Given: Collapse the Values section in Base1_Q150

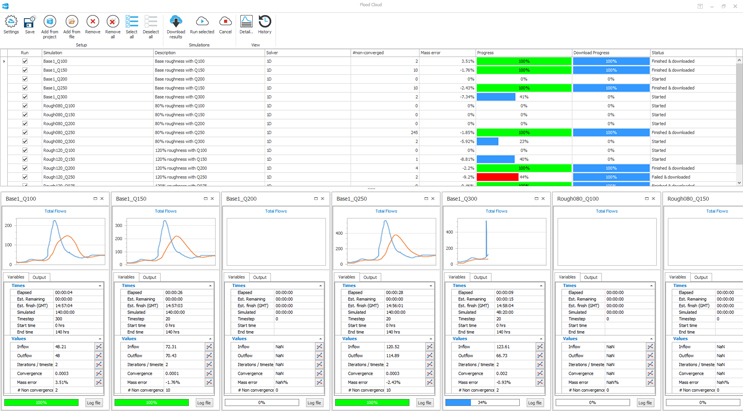Looking at the screenshot, I should 210,339.
